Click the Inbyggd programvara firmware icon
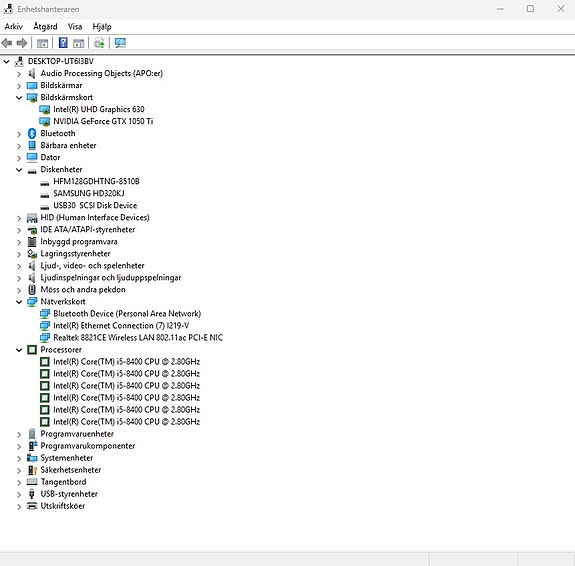The image size is (575, 566). (32, 242)
